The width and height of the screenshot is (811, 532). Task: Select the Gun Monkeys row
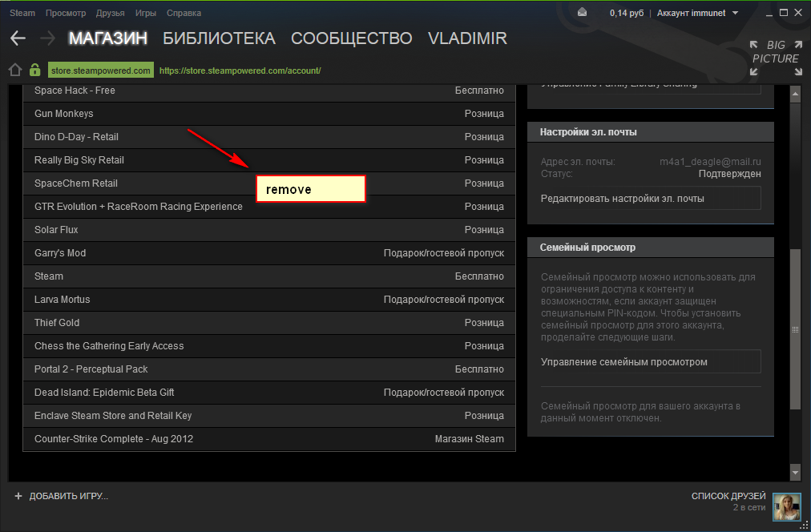(x=269, y=114)
